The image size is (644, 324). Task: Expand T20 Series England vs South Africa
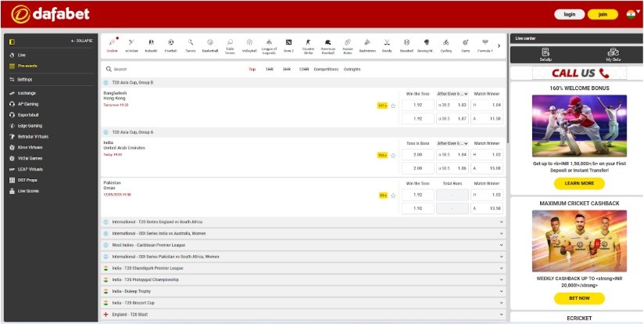click(303, 222)
